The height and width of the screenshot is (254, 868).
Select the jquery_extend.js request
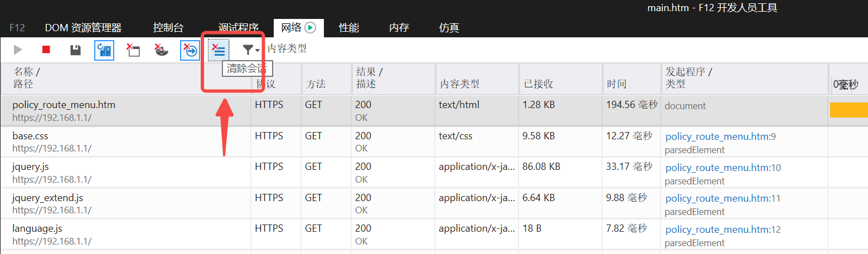(434, 204)
